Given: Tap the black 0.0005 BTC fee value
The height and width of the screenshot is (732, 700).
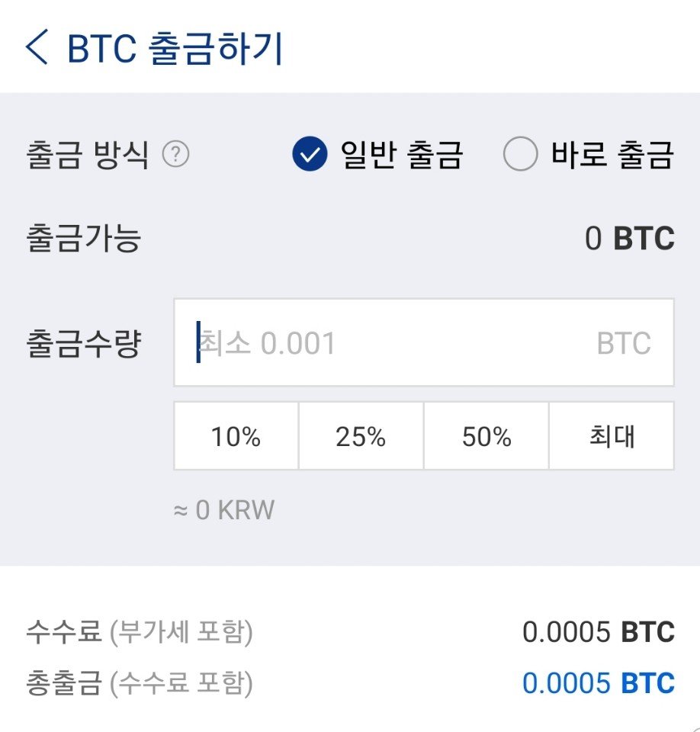Looking at the screenshot, I should click(599, 631).
